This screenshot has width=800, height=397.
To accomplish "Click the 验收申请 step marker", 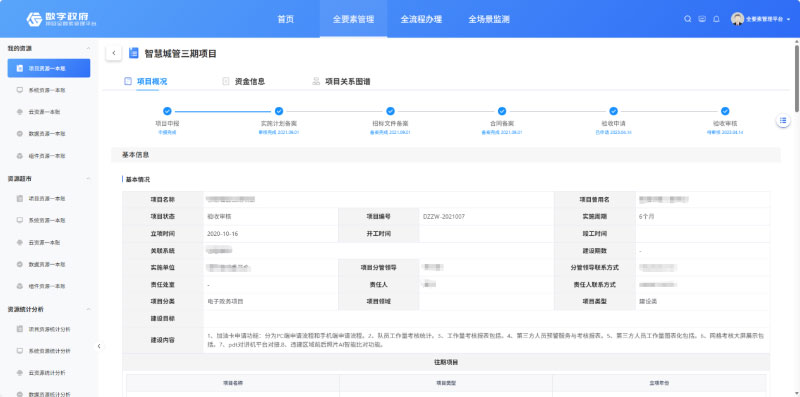I will pos(614,111).
